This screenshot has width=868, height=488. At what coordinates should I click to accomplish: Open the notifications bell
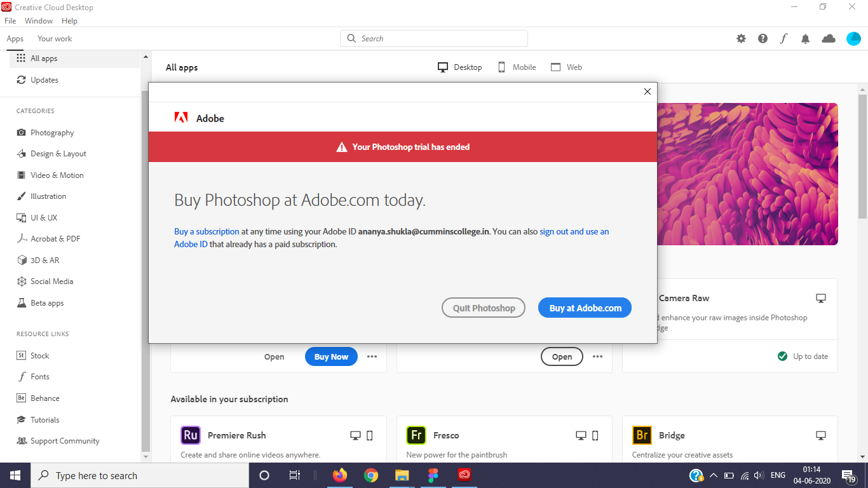pyautogui.click(x=805, y=38)
